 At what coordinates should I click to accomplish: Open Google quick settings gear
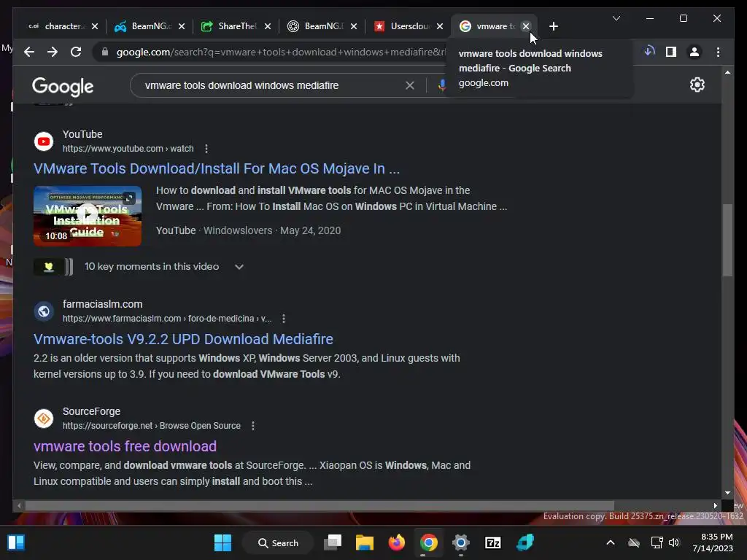click(697, 85)
